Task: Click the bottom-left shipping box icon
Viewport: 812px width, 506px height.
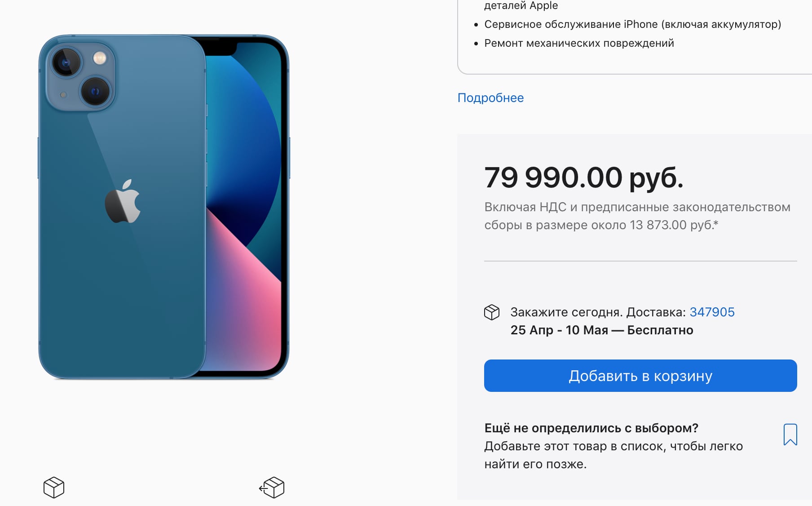Action: (x=54, y=488)
